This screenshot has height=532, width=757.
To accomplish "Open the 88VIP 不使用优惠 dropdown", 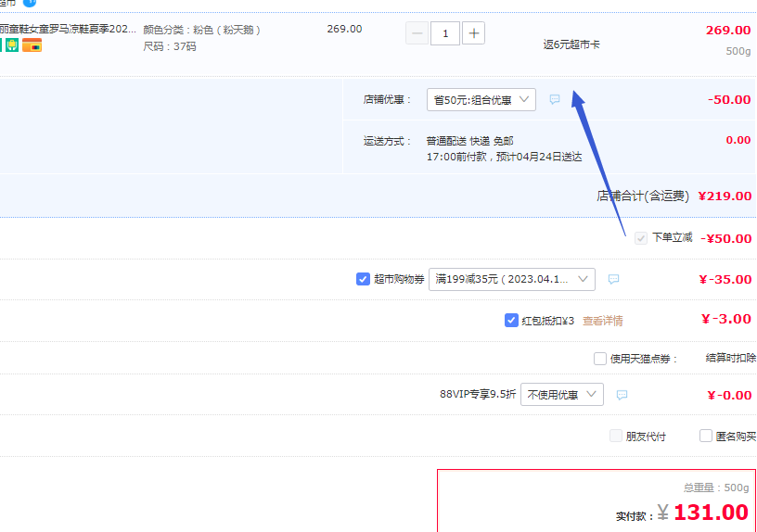I will (x=562, y=395).
